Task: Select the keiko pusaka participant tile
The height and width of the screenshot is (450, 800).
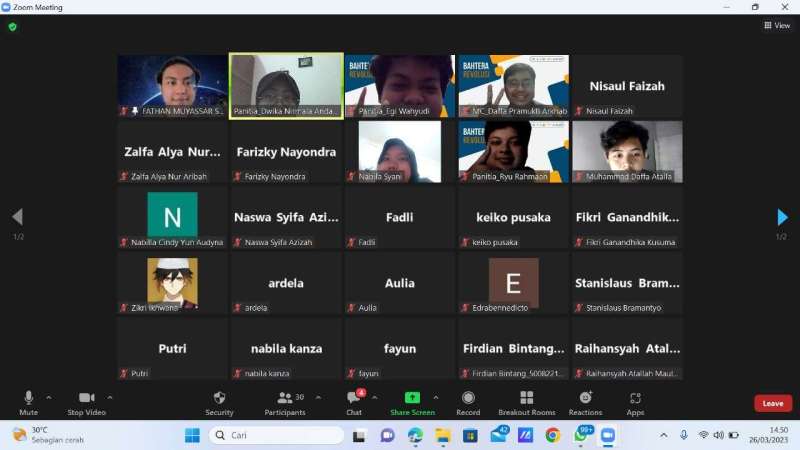Action: [x=514, y=217]
